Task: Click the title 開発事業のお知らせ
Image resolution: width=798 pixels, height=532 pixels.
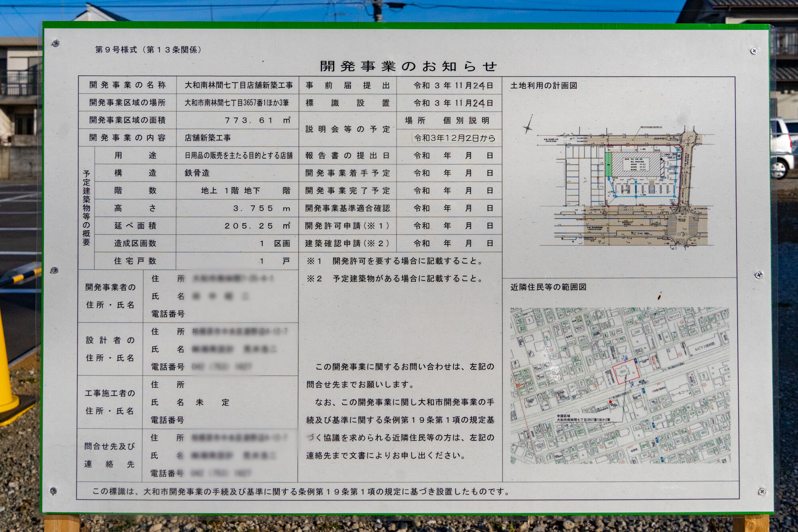Action: [x=408, y=66]
